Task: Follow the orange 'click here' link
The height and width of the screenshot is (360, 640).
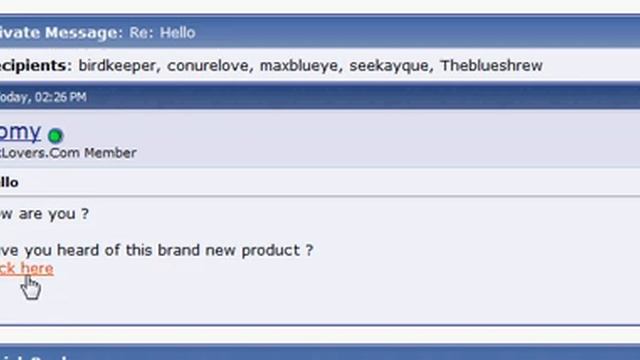Action: pyautogui.click(x=27, y=269)
